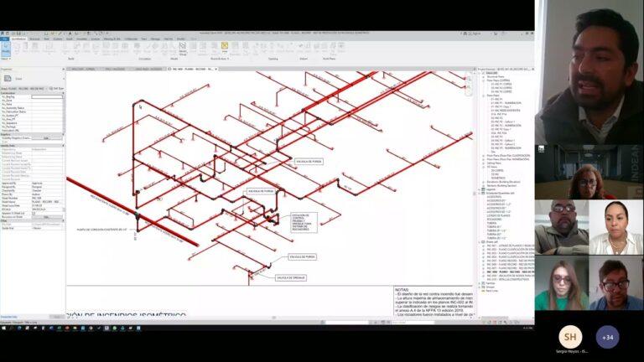Image resolution: width=644 pixels, height=362 pixels.
Task: Click the Model Group ribbon icon
Action: (182, 49)
